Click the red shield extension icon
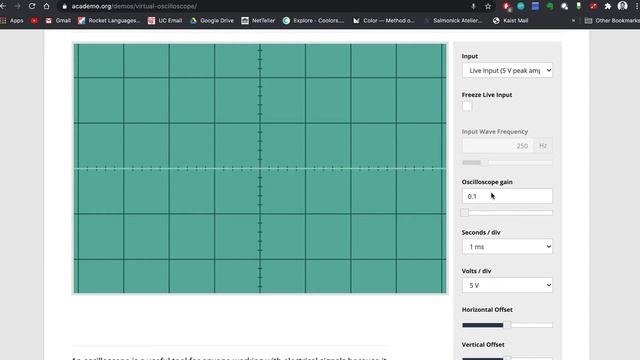640x360 pixels. click(x=507, y=6)
